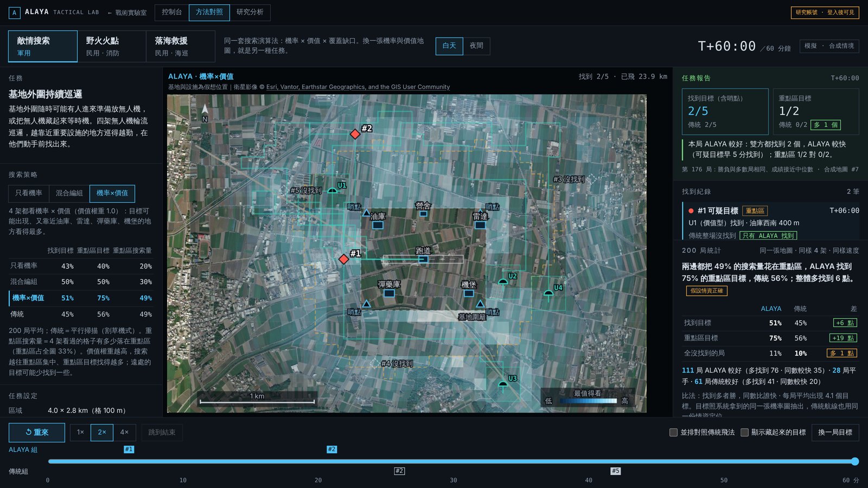Choose the 落海救援 mission scenario
Viewport: 868px width, 488px height.
point(181,46)
